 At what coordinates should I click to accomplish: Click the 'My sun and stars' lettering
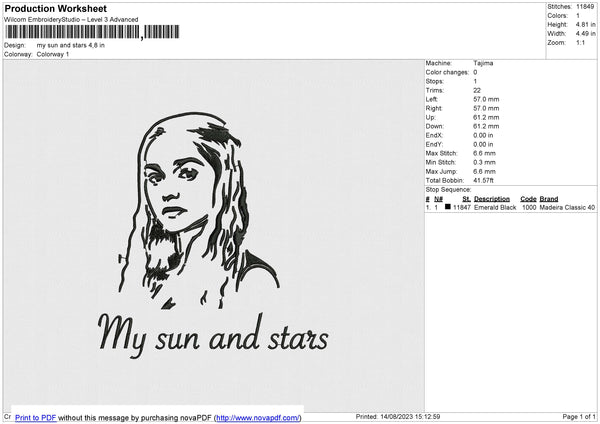[x=212, y=334]
